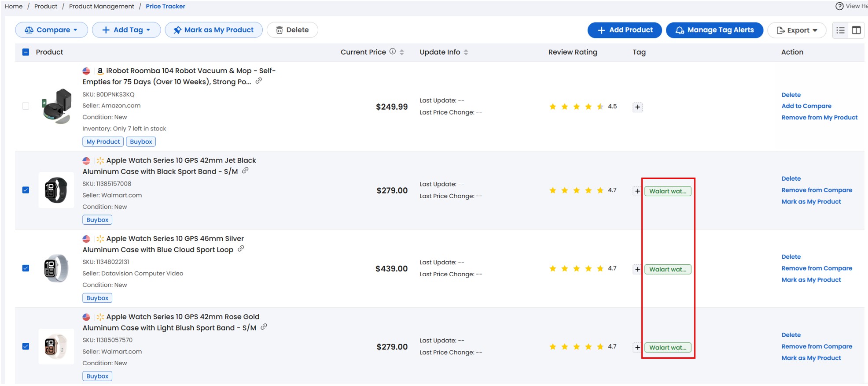Image resolution: width=868 pixels, height=386 pixels.
Task: Click Delete link for 46mm Silver watch
Action: point(791,257)
